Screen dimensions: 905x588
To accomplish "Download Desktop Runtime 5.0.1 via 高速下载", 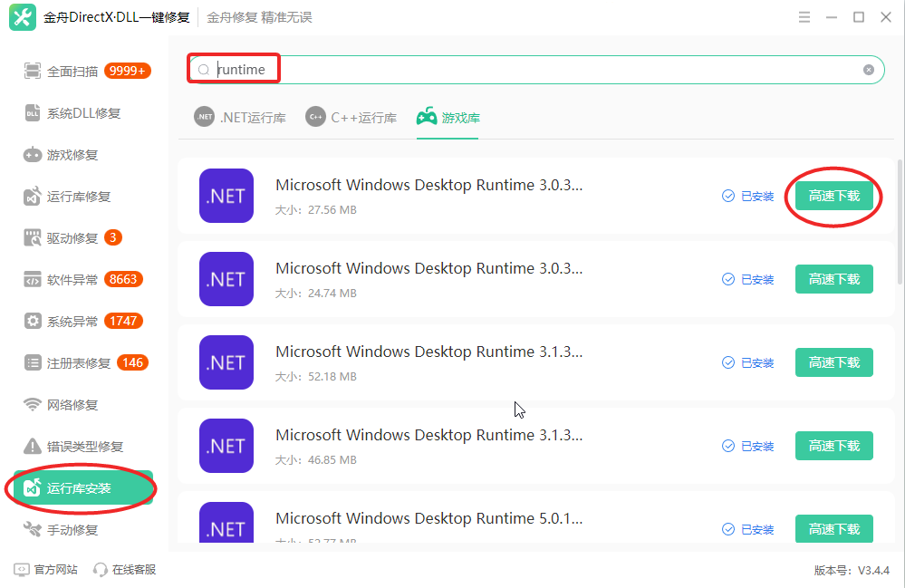I will click(x=834, y=528).
